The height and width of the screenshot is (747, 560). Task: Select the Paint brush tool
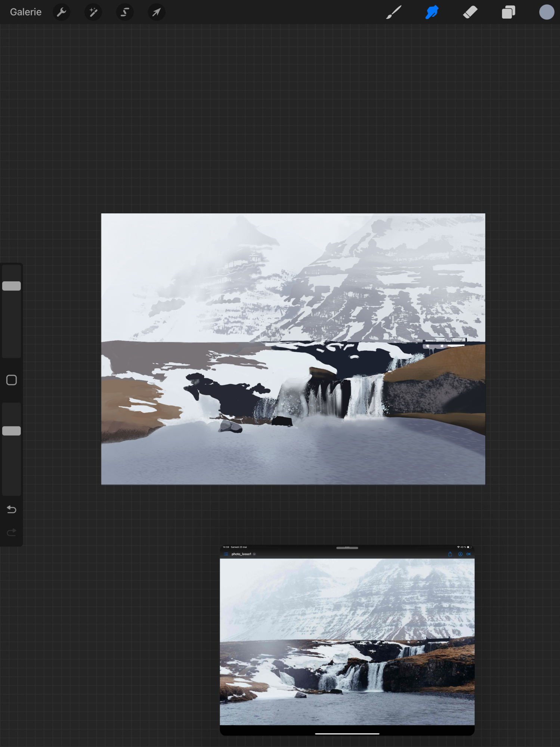coord(393,12)
